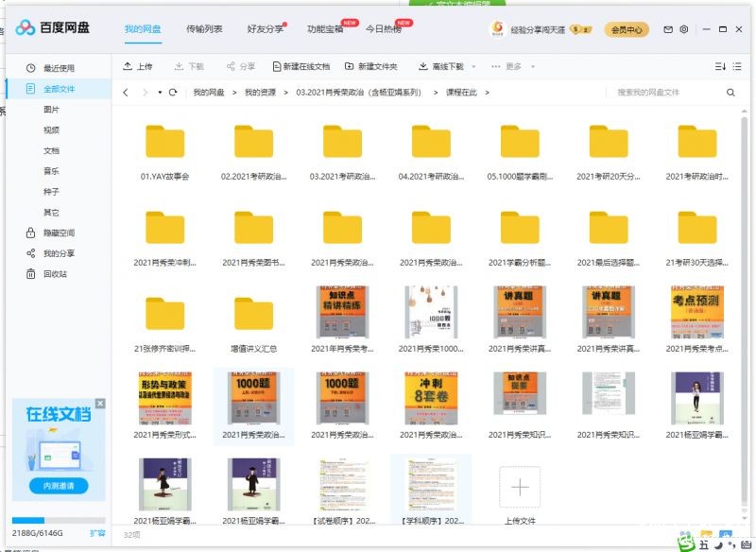Click the 新建在线文档 button
The width and height of the screenshot is (756, 552).
[x=301, y=66]
